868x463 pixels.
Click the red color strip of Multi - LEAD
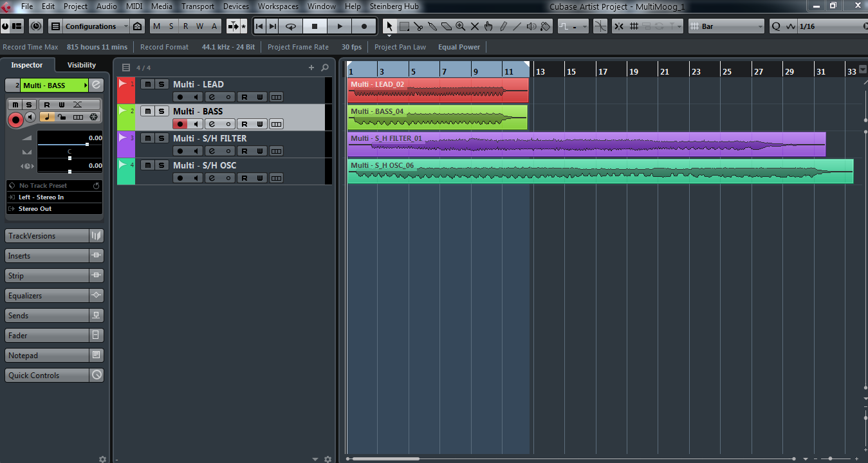tap(126, 91)
